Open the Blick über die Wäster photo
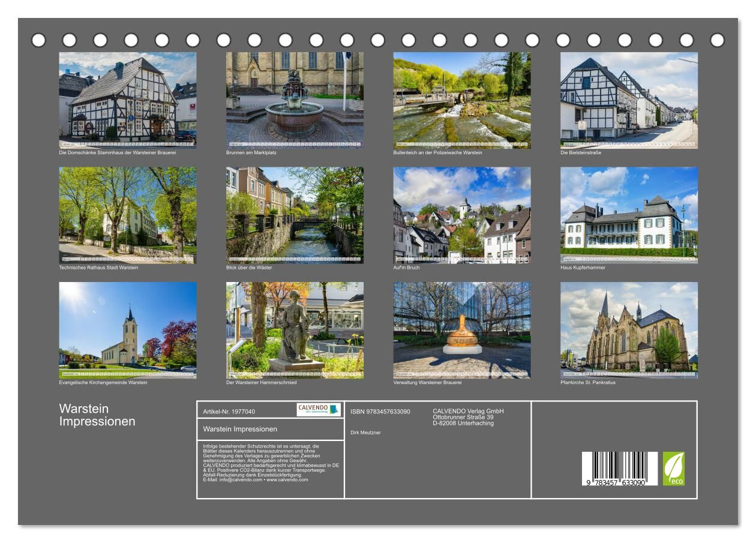756x543 pixels. tap(295, 215)
